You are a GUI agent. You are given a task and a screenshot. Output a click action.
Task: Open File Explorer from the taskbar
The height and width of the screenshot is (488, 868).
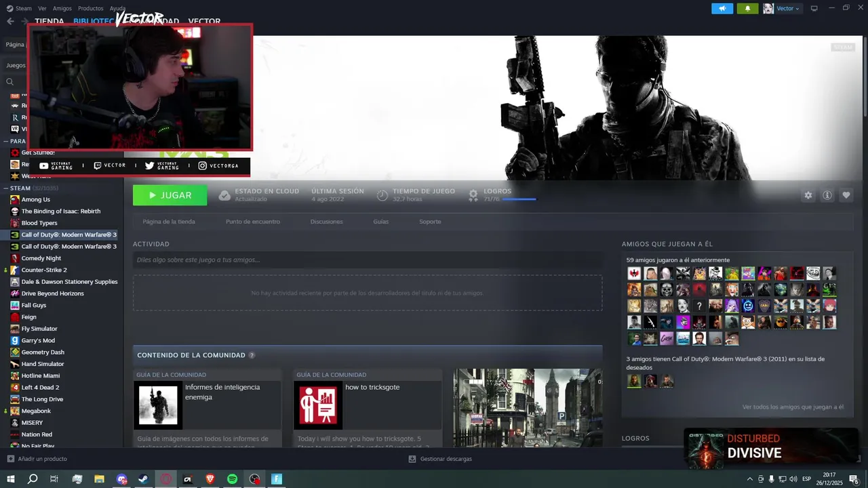click(99, 479)
